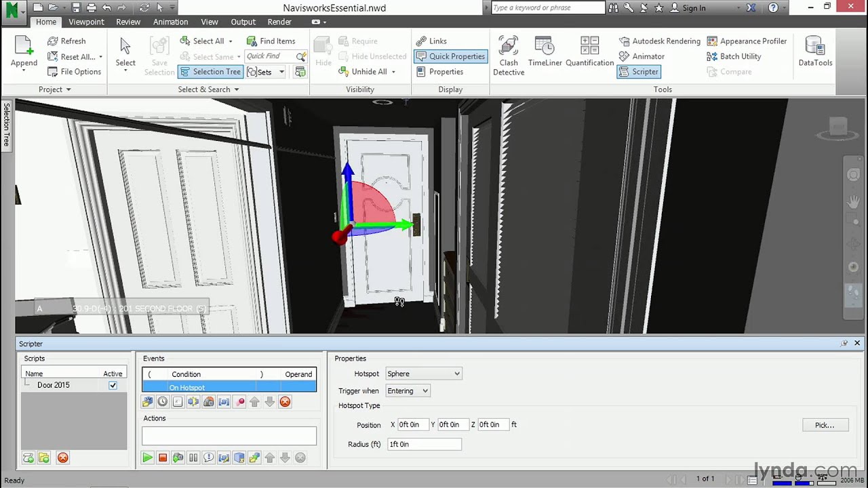Add Send Message action icon
This screenshot has height=488, width=868.
point(209,458)
